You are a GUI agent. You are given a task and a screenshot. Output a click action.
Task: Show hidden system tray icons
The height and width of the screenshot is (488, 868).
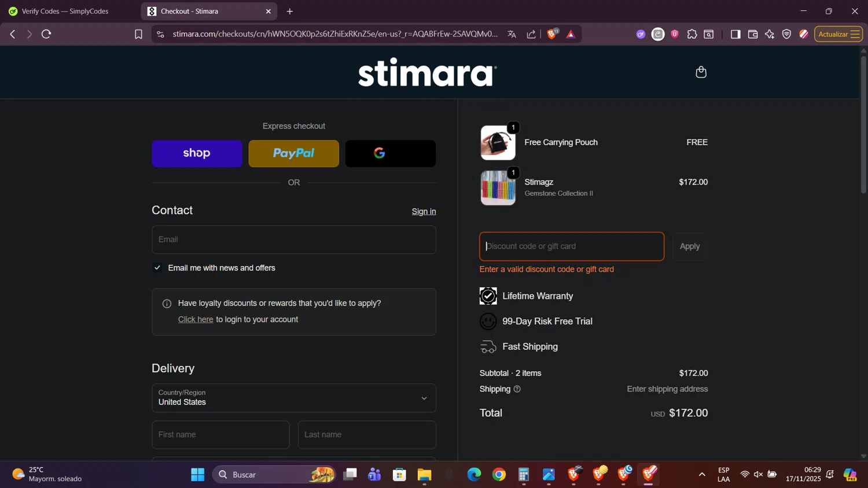702,475
